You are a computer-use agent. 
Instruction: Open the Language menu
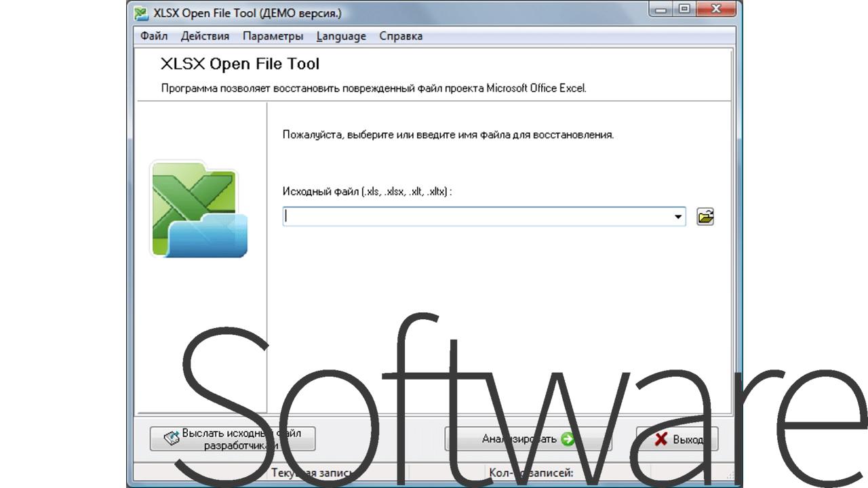click(341, 37)
